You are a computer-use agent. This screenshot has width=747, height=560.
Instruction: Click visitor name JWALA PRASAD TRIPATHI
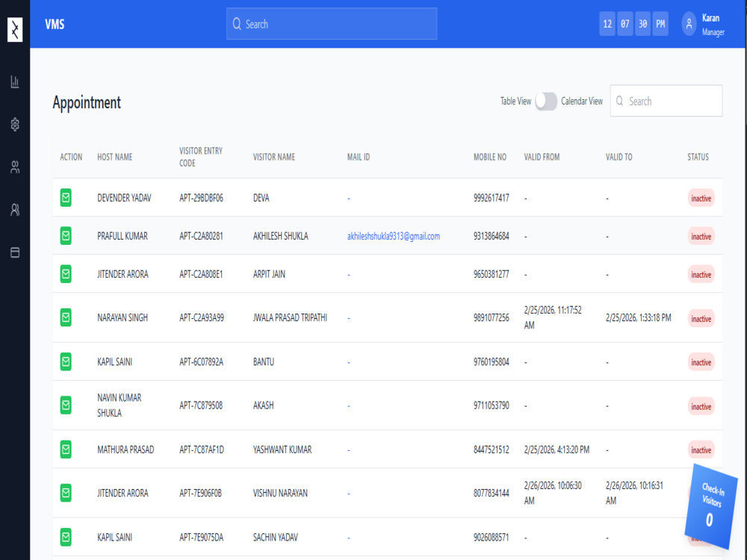290,317
